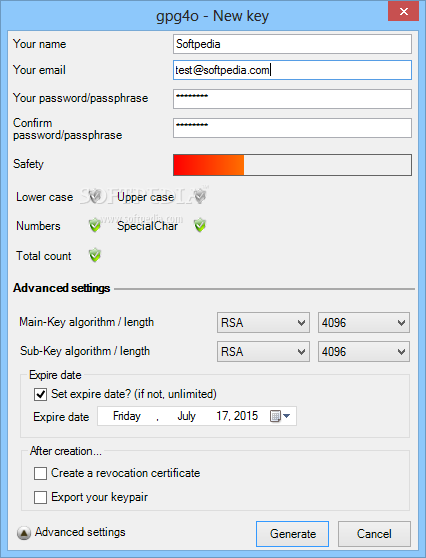This screenshot has height=558, width=426.
Task: Enable Export your keypair option
Action: (x=40, y=497)
